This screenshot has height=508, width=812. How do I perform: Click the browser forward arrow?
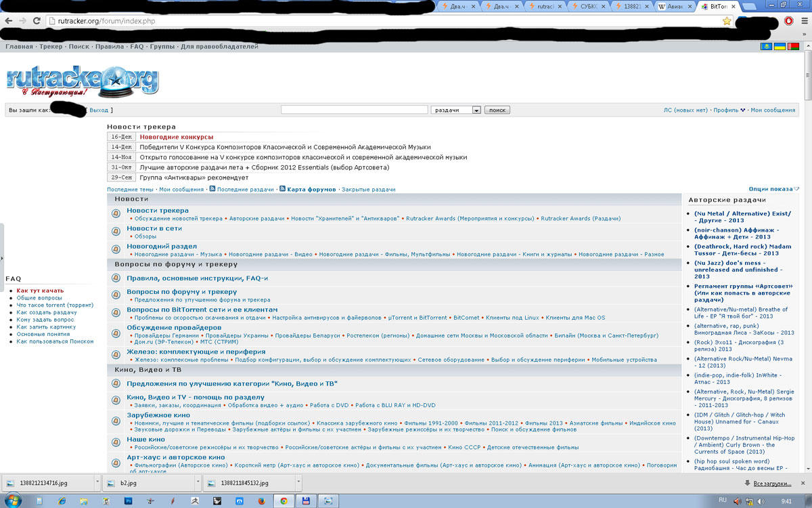pyautogui.click(x=24, y=21)
